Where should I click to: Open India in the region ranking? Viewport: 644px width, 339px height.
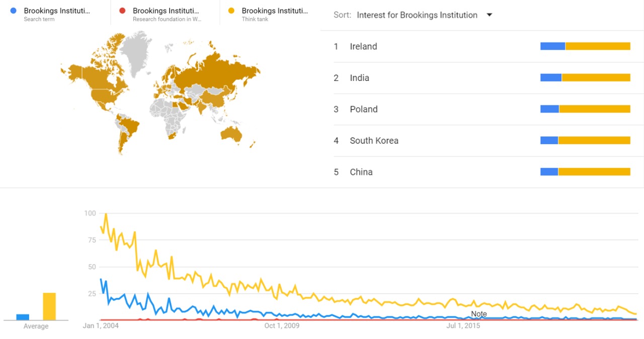(359, 77)
